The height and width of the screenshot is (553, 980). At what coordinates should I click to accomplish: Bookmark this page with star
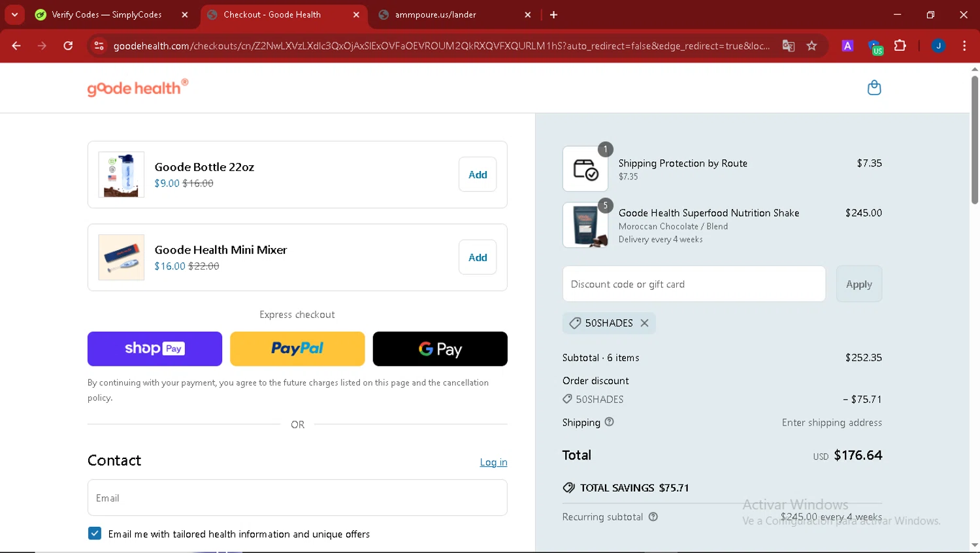coord(812,46)
